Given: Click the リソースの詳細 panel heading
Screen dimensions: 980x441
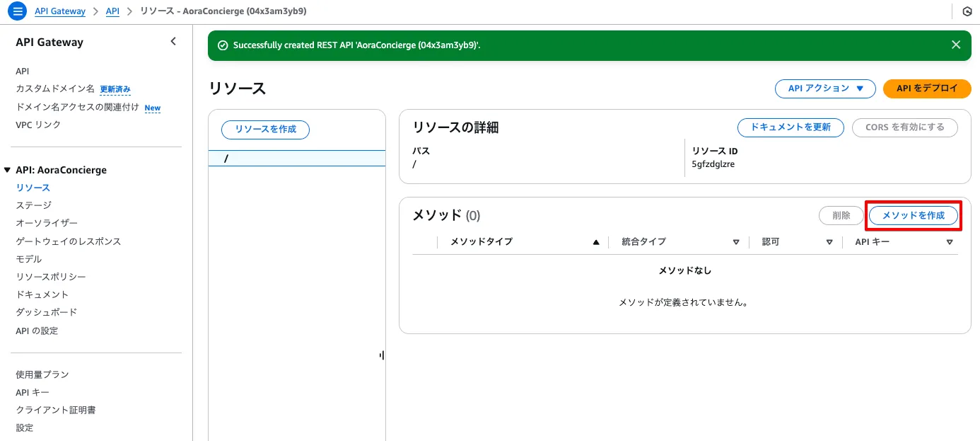Looking at the screenshot, I should [x=456, y=127].
